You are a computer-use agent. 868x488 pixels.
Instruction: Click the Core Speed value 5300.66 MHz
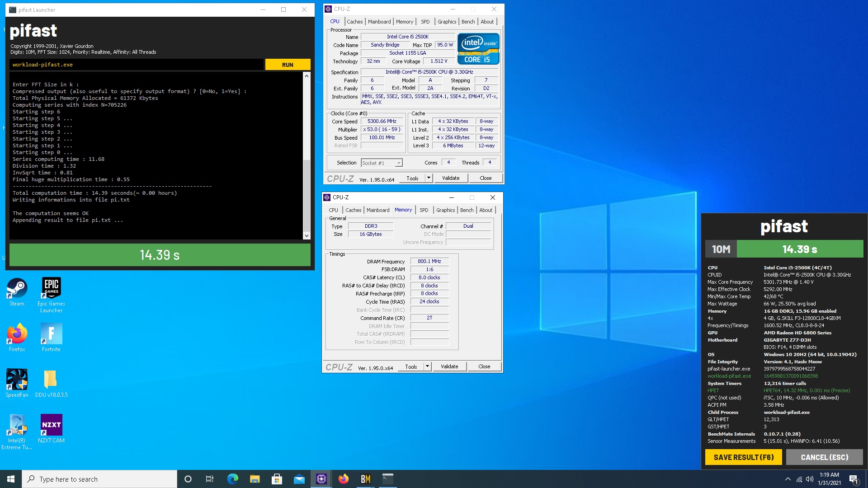click(382, 122)
